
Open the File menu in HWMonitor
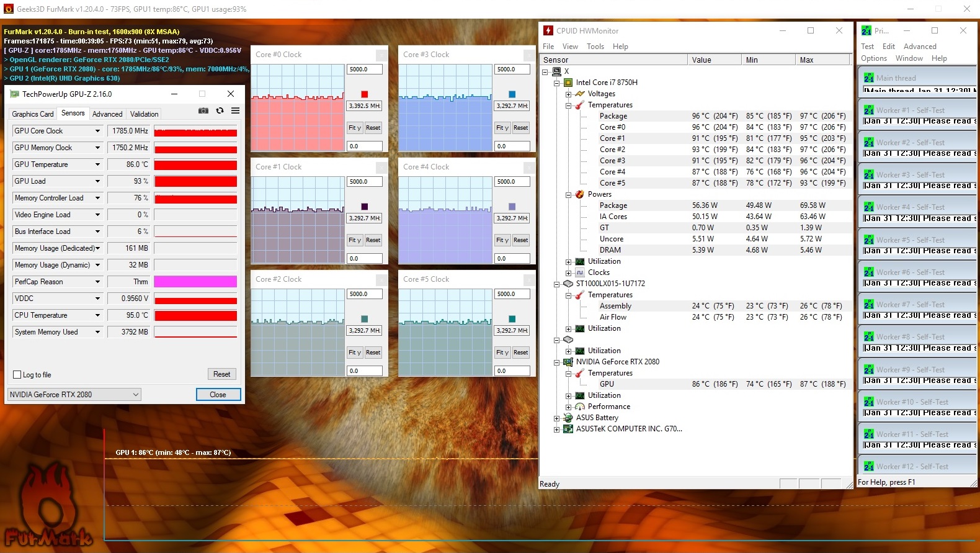548,47
